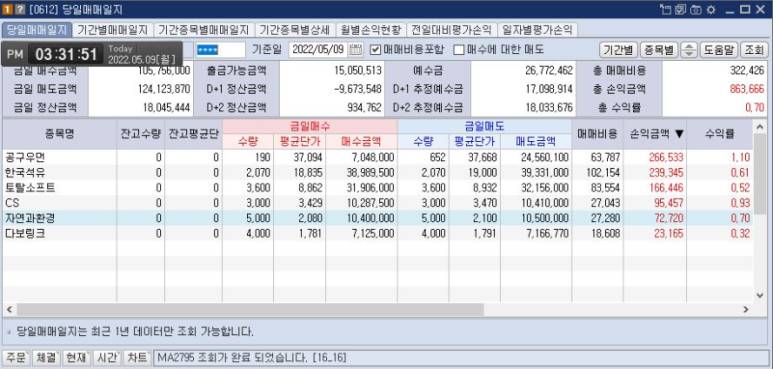Select the 다보링크 row
773x369 pixels.
[x=377, y=234]
